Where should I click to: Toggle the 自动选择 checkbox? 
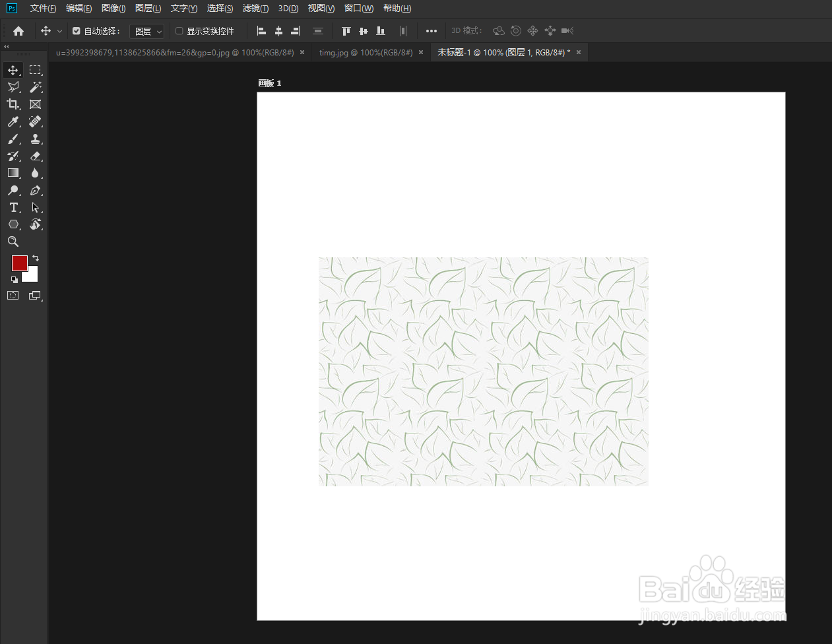click(77, 31)
